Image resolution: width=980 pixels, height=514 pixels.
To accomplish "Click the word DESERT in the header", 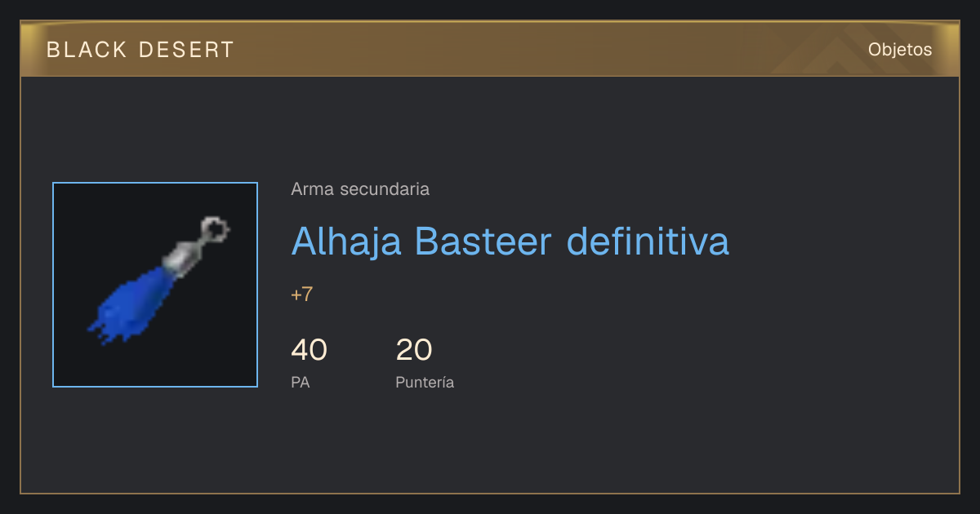I will coord(187,50).
